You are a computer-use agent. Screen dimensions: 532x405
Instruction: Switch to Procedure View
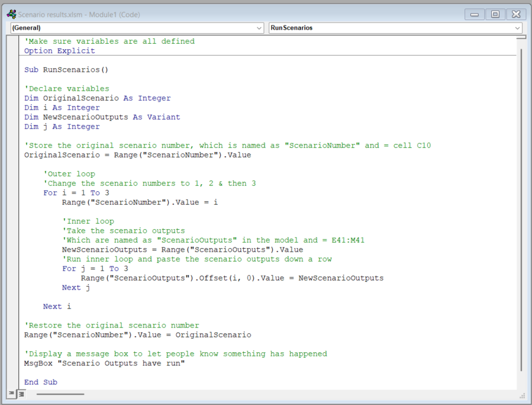pos(12,394)
